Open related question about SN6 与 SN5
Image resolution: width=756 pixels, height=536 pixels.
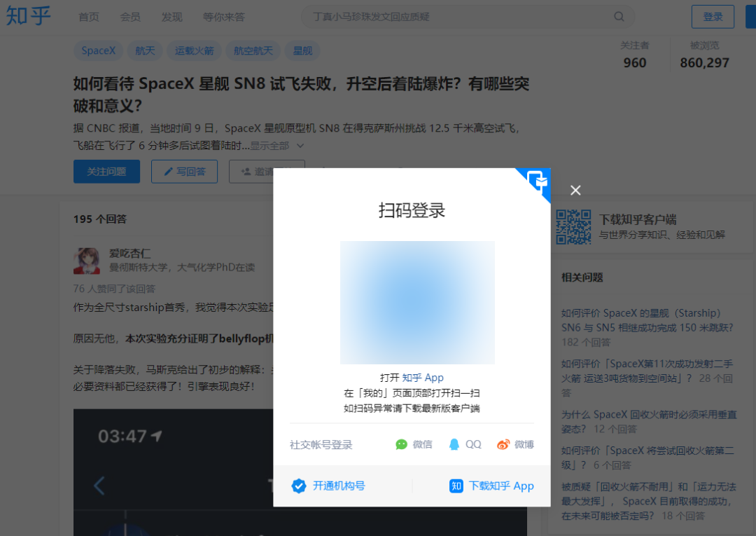pyautogui.click(x=647, y=320)
